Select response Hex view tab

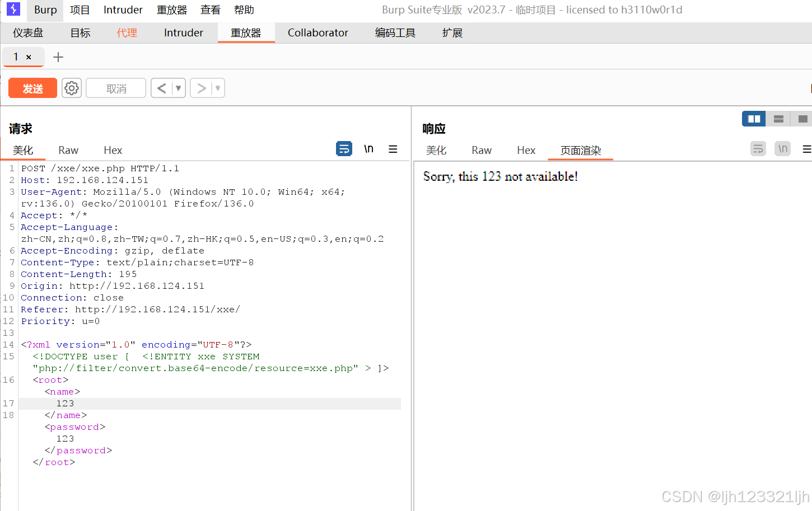pos(526,150)
